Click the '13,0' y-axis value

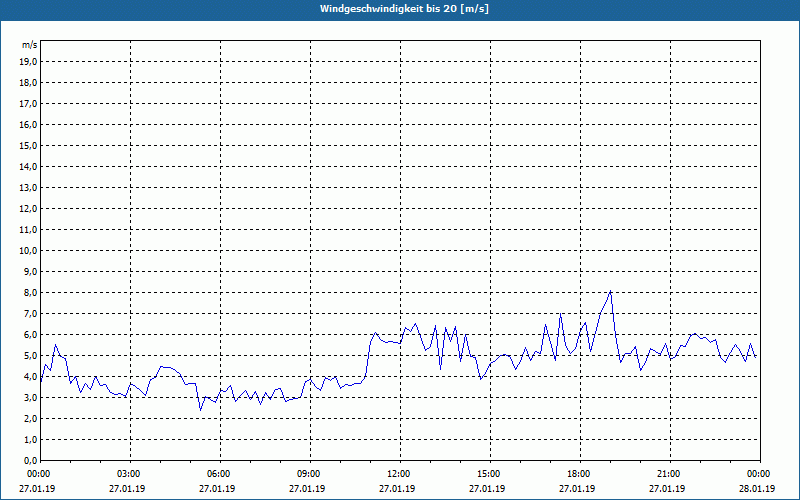pos(28,187)
